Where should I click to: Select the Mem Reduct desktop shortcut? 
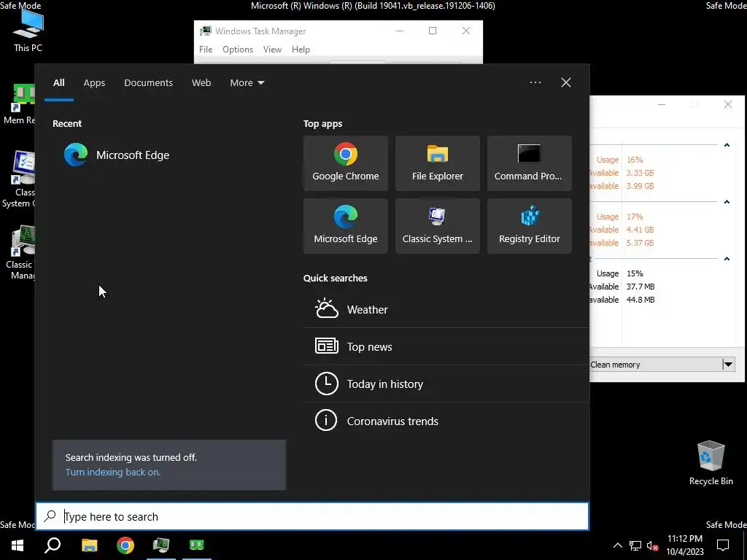click(x=19, y=104)
